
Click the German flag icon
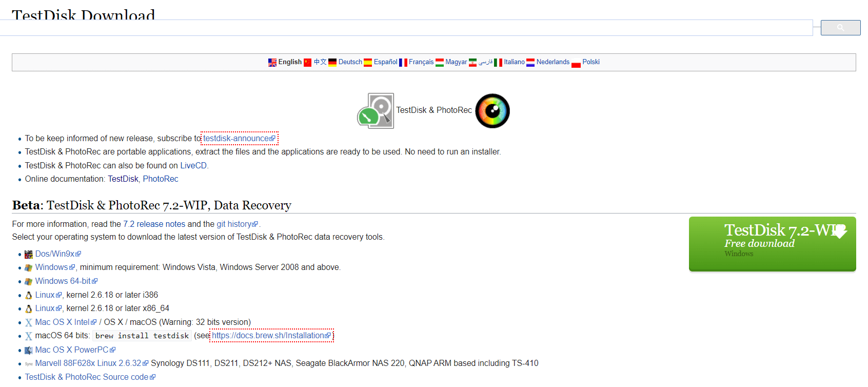332,63
